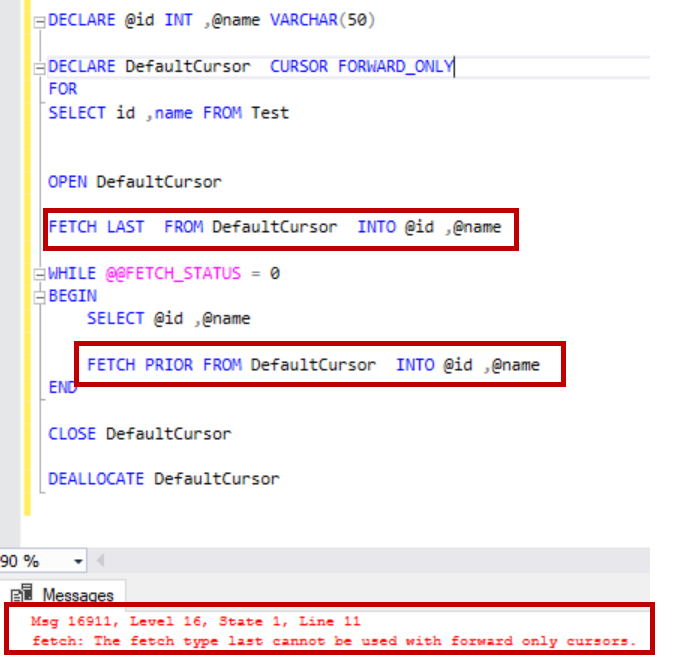
Task: Click the DEALLOCATE DefaultCursor line
Action: [164, 479]
